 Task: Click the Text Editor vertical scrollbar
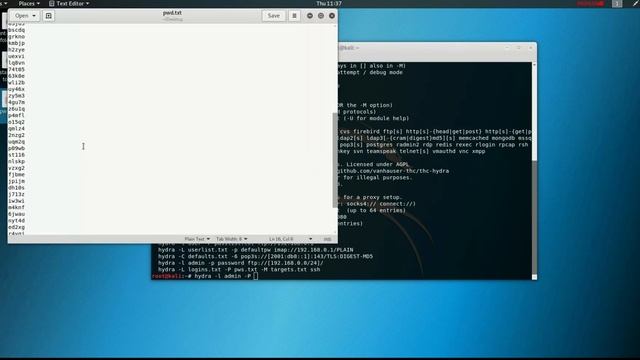click(x=335, y=160)
